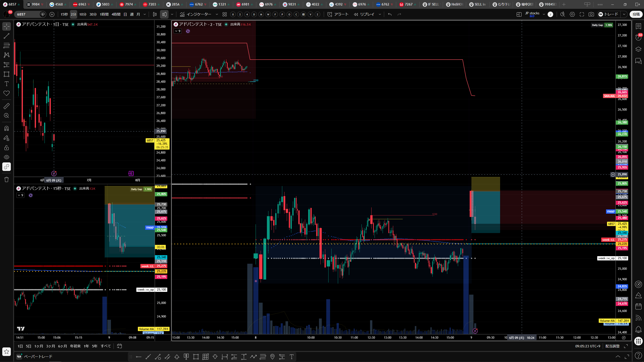Viewport: 644px width, 362px height.
Task: Open the インジケーター indicators dialog
Action: (x=196, y=14)
